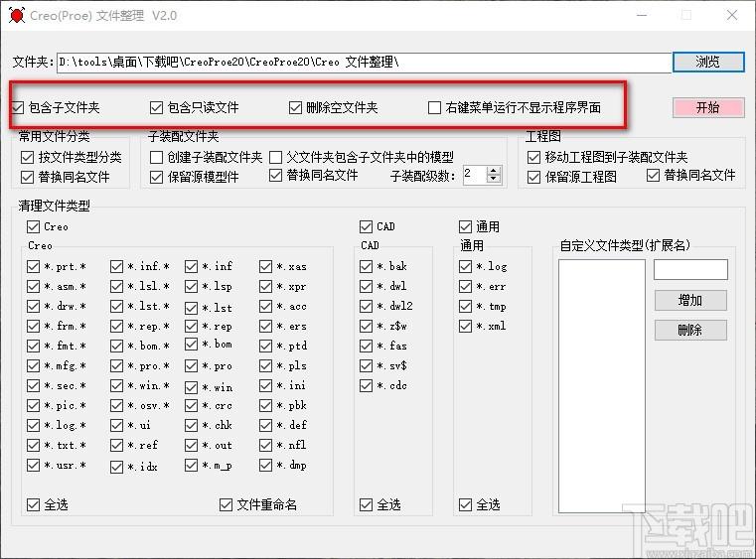
Task: Uncheck the *.m_p file type
Action: point(192,465)
